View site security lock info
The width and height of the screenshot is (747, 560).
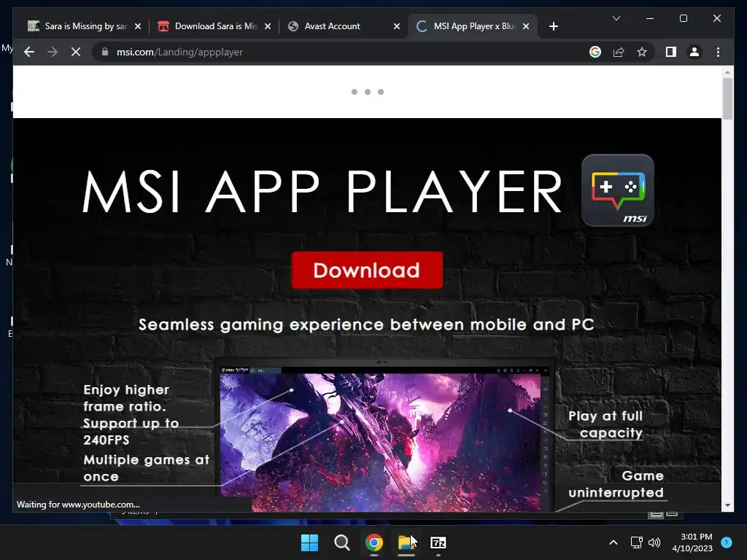105,52
